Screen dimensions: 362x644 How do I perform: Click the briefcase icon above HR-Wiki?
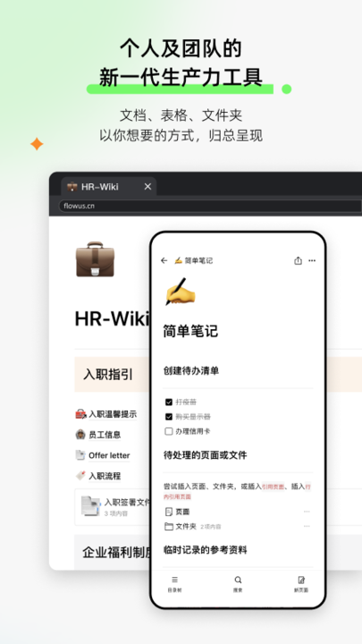coord(95,259)
